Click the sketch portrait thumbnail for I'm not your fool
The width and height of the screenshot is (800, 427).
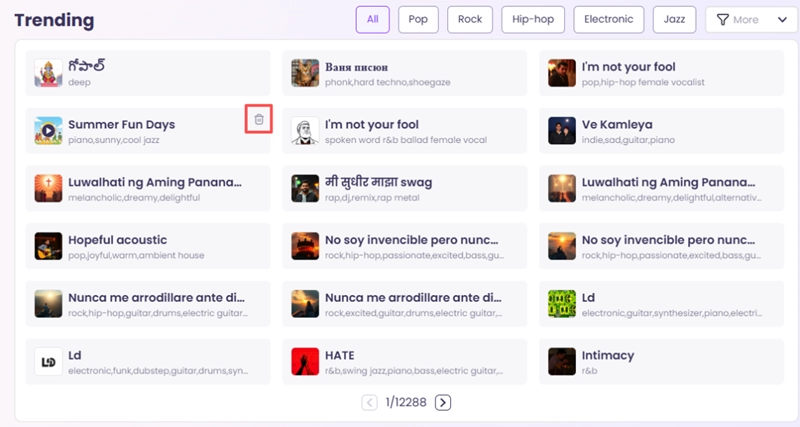click(x=305, y=130)
